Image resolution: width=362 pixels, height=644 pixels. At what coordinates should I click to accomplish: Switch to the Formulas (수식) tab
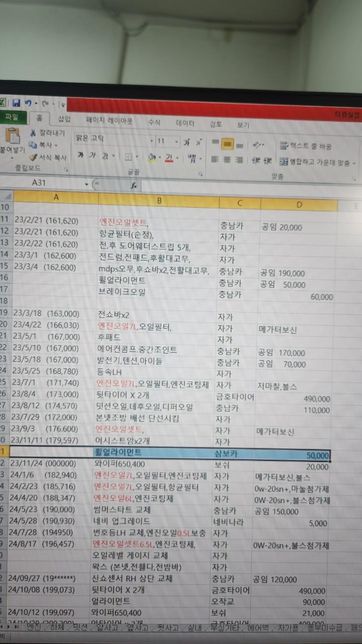pos(154,122)
